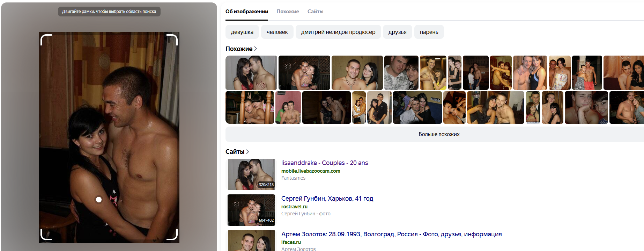Image resolution: width=644 pixels, height=251 pixels.
Task: Click the bottom-left crop frame corner handle
Action: pos(46,235)
